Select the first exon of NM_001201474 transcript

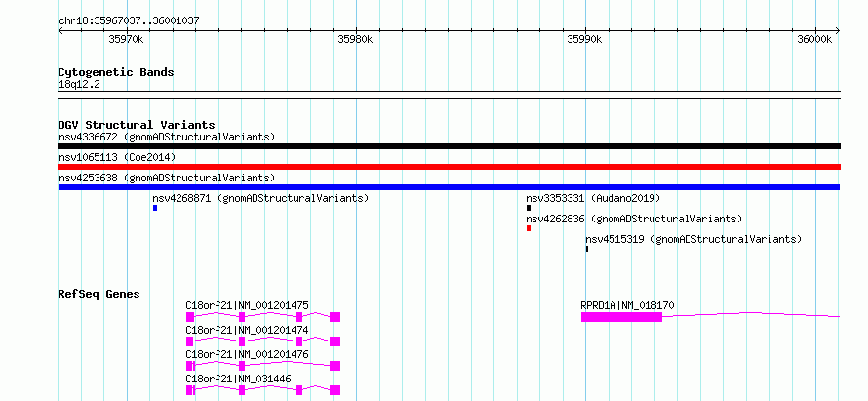pyautogui.click(x=190, y=341)
